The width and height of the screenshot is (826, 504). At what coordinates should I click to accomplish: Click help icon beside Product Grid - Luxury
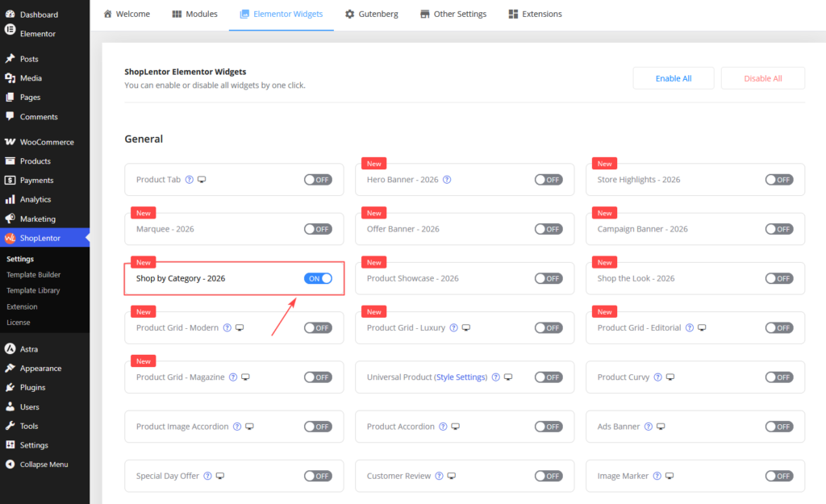[x=453, y=327]
